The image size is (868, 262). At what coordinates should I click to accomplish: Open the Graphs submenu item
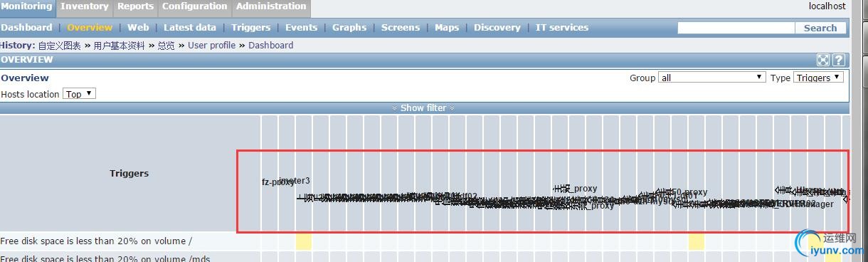[x=349, y=28]
